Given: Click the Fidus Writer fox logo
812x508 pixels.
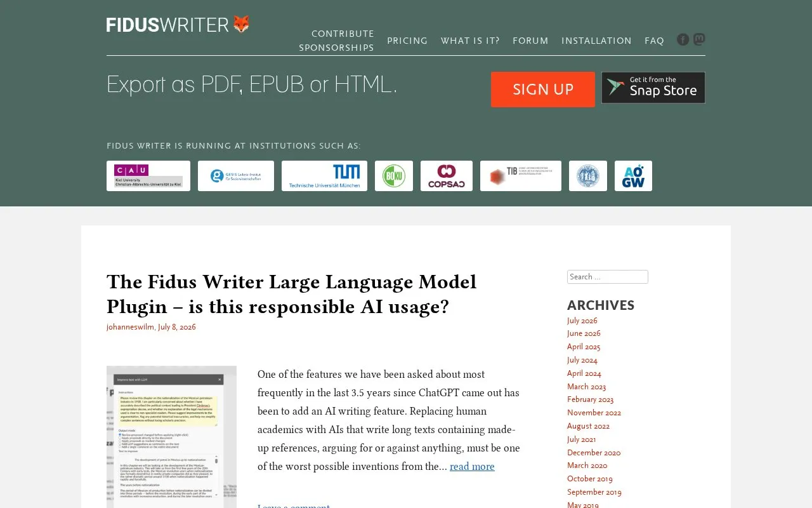Looking at the screenshot, I should pyautogui.click(x=178, y=25).
